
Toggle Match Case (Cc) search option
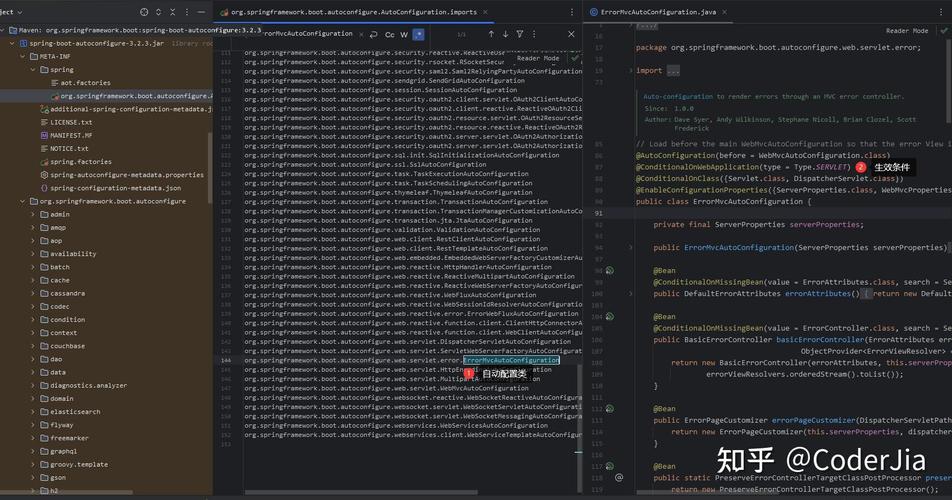(390, 35)
